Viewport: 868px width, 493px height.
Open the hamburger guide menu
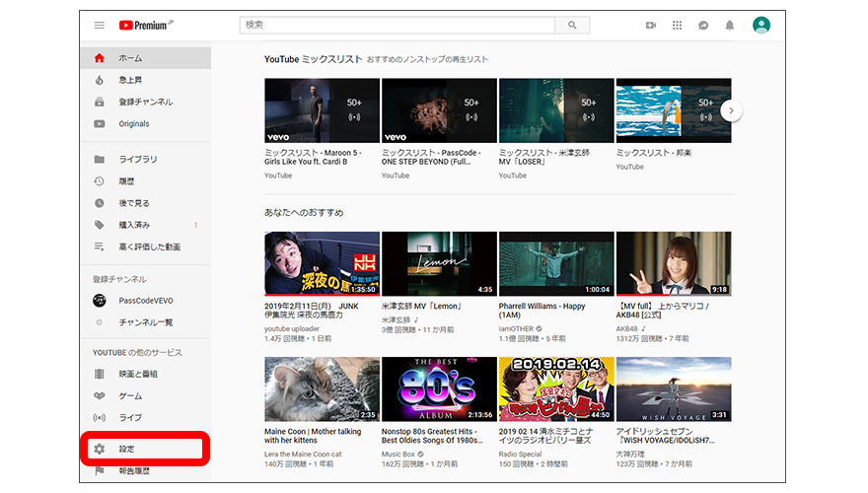tap(99, 26)
